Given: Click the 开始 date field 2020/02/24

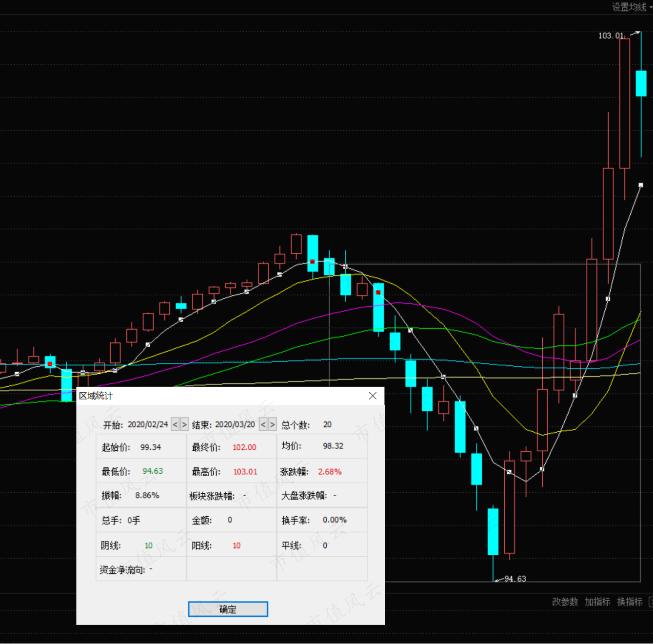Looking at the screenshot, I should (148, 424).
